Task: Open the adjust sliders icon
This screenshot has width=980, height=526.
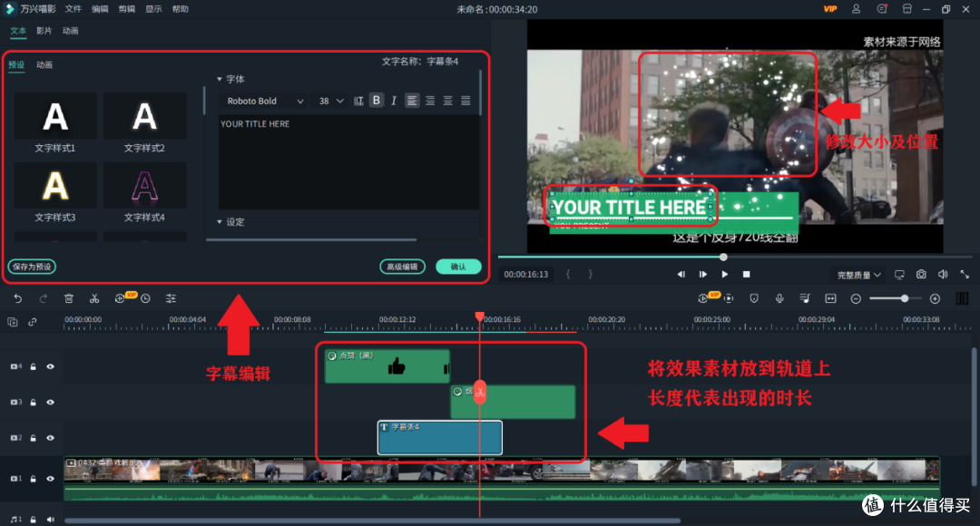Action: pos(171,298)
